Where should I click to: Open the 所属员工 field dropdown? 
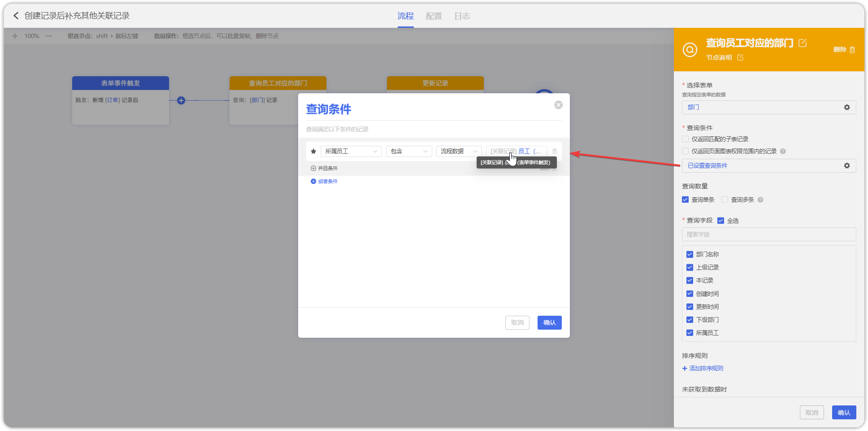point(351,152)
